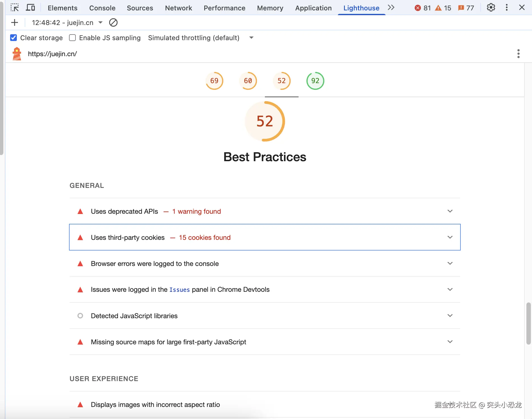Open the DevTools customize kebab menu
Viewport: 532px width, 419px height.
coord(506,8)
